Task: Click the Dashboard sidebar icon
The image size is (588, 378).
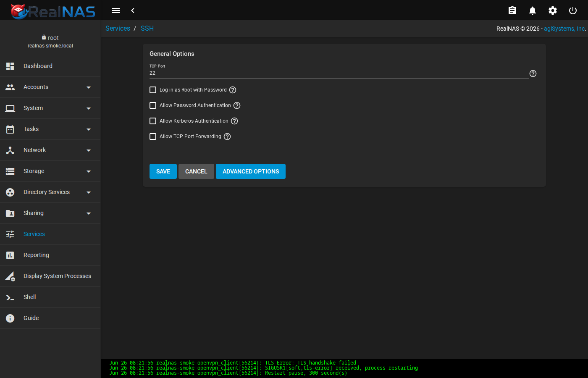Action: coord(10,66)
